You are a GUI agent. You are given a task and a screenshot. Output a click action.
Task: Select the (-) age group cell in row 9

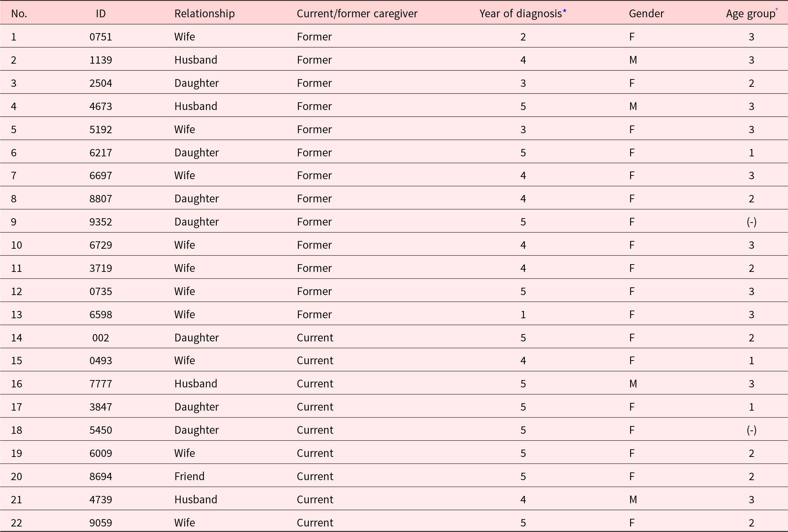(751, 222)
